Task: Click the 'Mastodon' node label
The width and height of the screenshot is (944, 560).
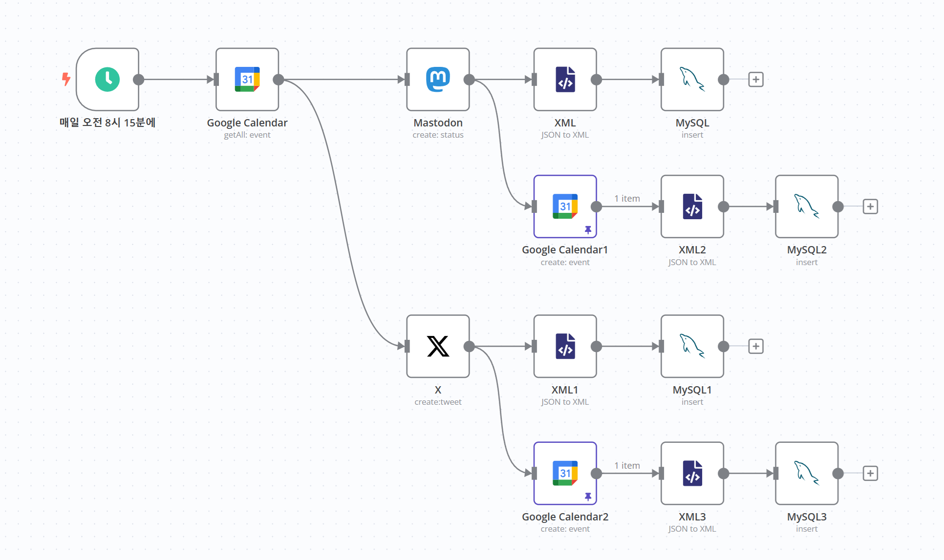Action: (438, 123)
